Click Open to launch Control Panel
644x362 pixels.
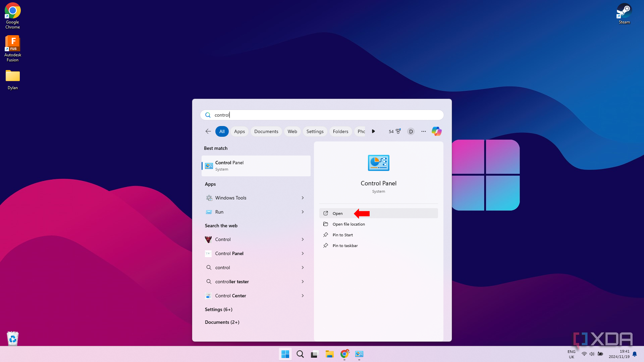[337, 213]
